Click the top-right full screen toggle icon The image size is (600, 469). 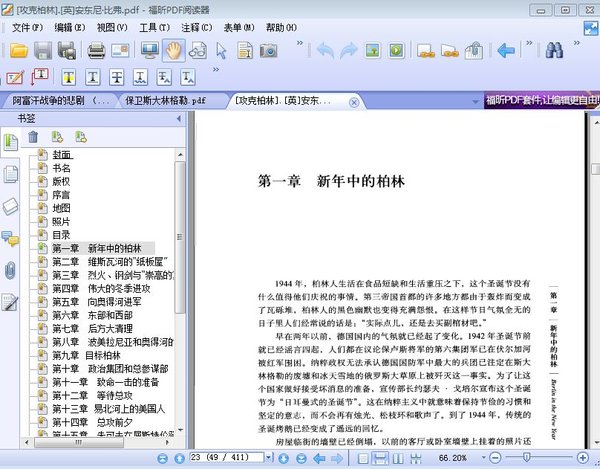(591, 28)
